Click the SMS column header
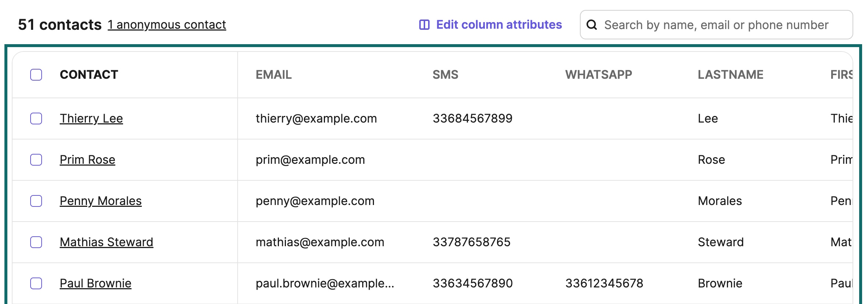This screenshot has width=868, height=304. coord(445,75)
